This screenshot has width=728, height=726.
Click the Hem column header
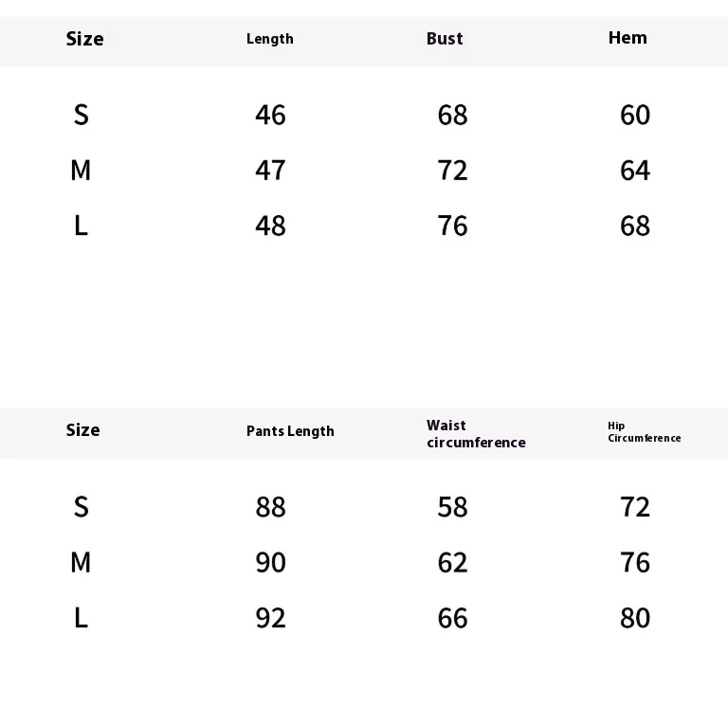click(x=628, y=38)
